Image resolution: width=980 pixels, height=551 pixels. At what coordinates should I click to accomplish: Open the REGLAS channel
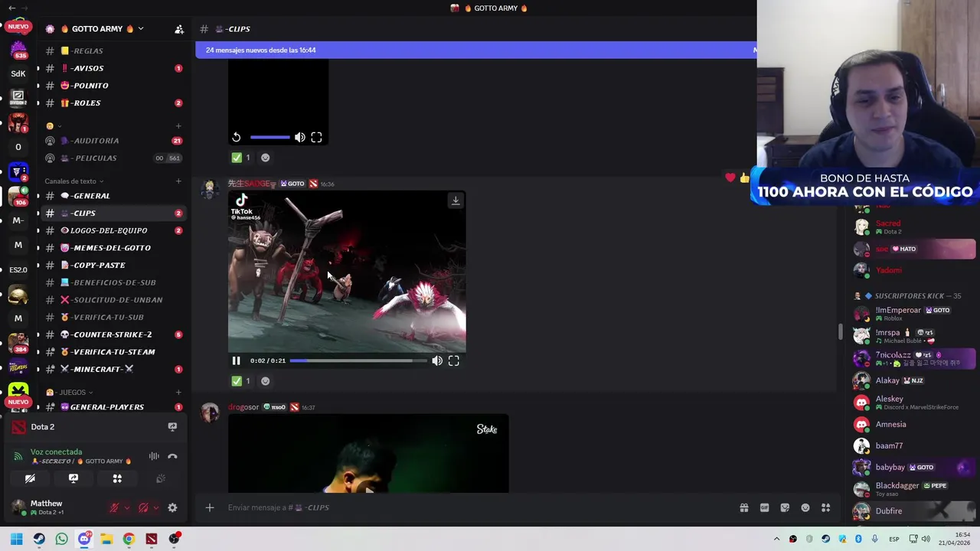pyautogui.click(x=113, y=51)
